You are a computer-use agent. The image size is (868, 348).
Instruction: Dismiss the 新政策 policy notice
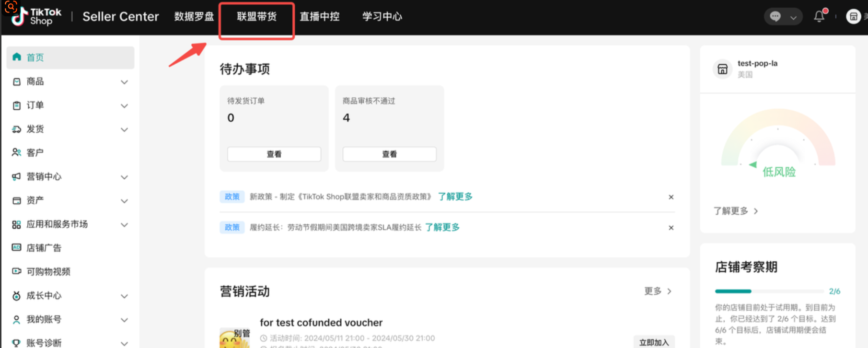point(671,197)
